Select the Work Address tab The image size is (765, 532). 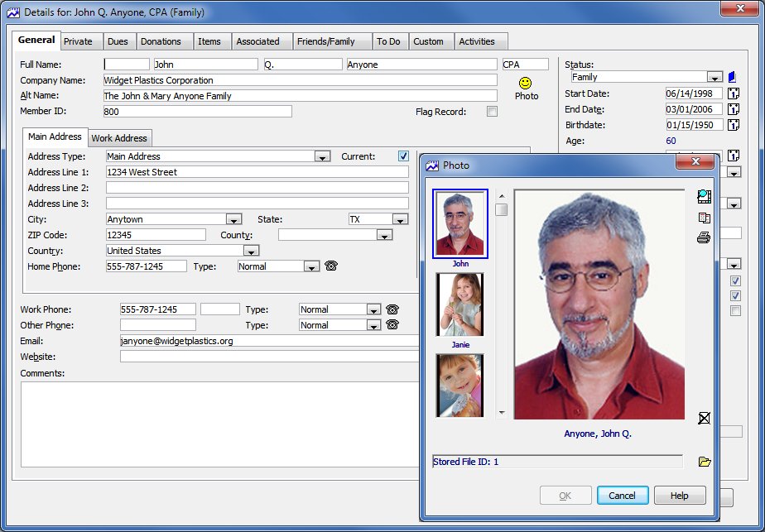point(119,138)
